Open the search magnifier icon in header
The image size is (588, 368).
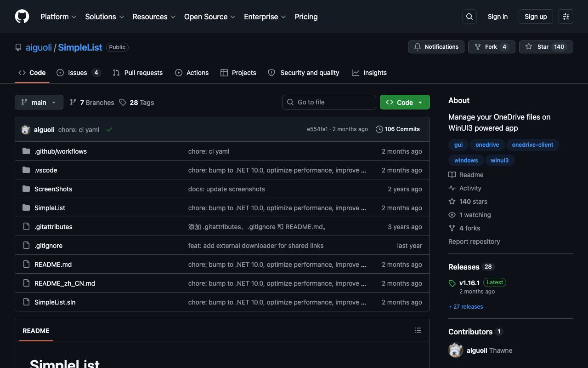coord(469,17)
